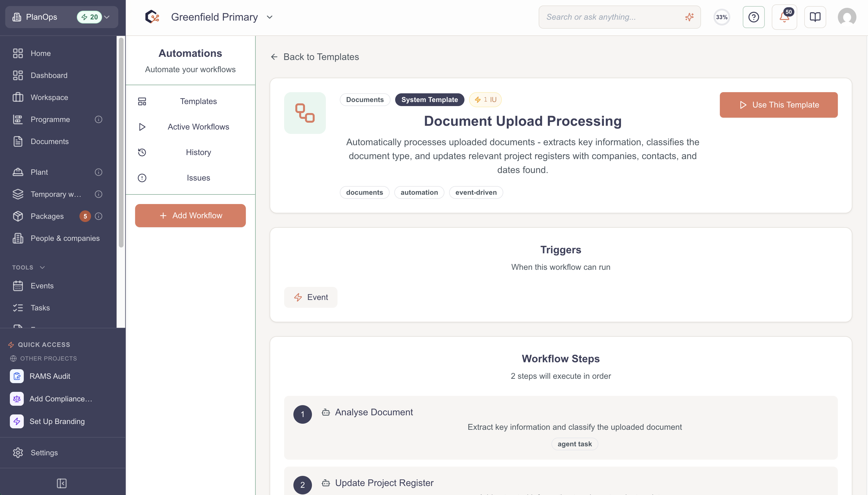This screenshot has height=495, width=868.
Task: Go Back to Templates
Action: tap(315, 57)
